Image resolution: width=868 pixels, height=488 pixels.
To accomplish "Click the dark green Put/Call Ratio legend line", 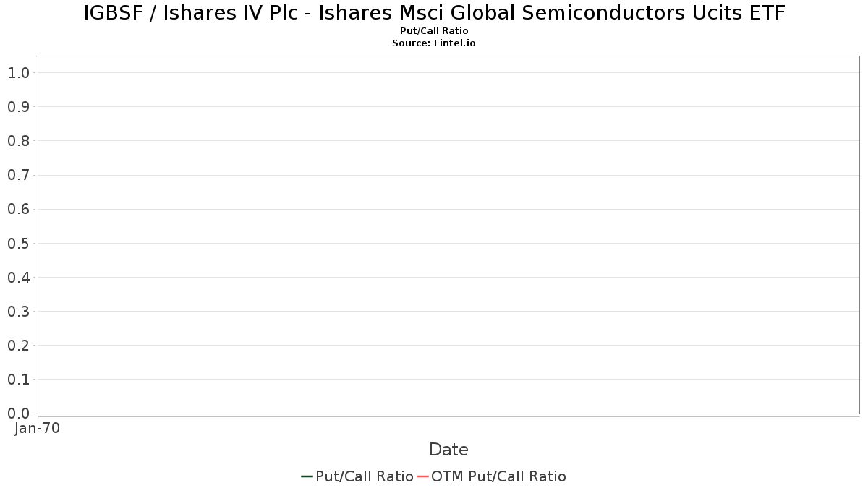I will coord(307,476).
